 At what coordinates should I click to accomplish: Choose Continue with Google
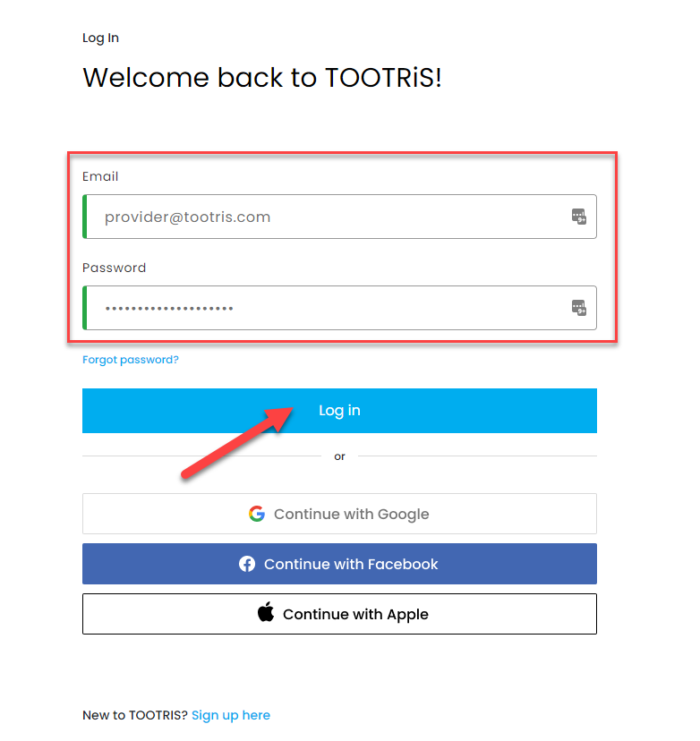[339, 514]
